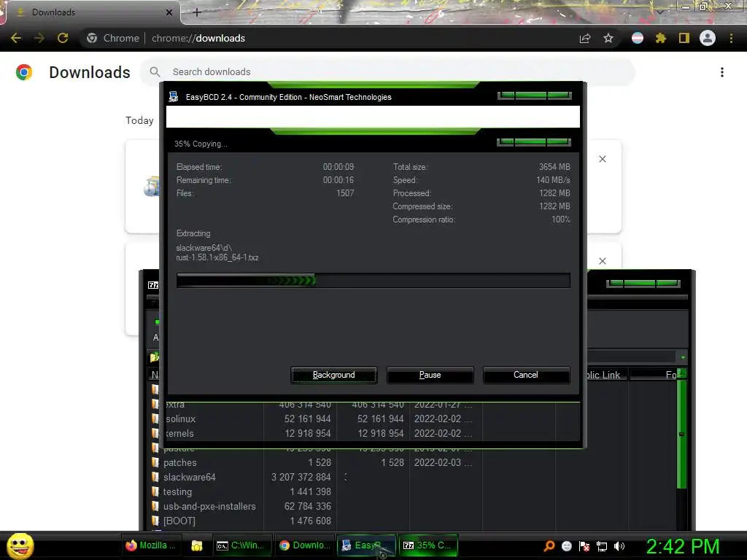Open the start menu smiley button

pos(20,545)
